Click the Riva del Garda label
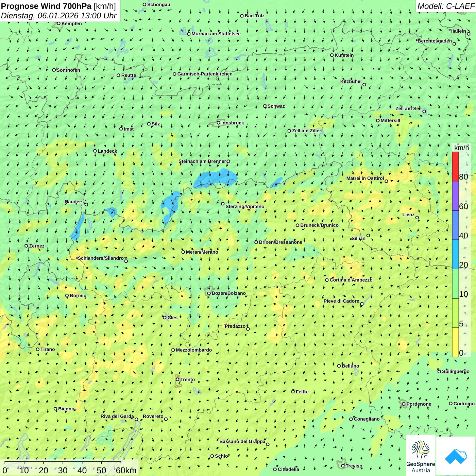Screen dimensions: 476x476 coord(117,416)
